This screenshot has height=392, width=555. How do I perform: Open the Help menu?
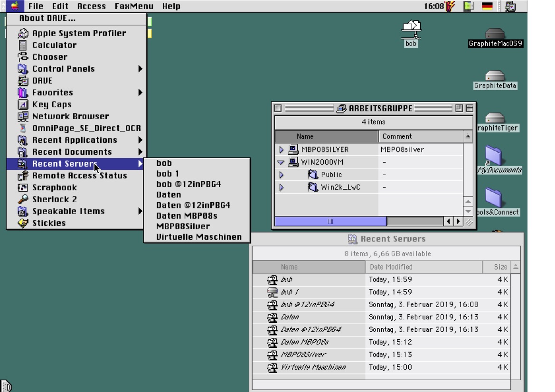(171, 6)
